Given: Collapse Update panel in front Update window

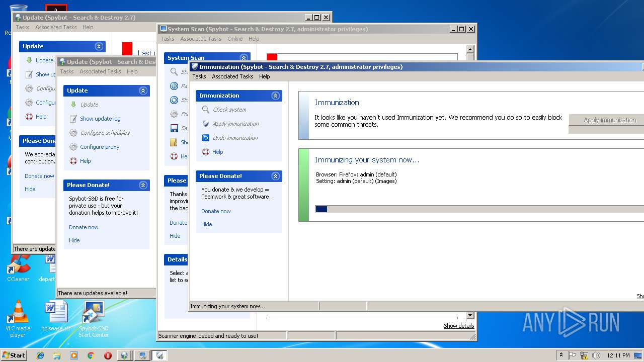Looking at the screenshot, I should click(x=143, y=90).
